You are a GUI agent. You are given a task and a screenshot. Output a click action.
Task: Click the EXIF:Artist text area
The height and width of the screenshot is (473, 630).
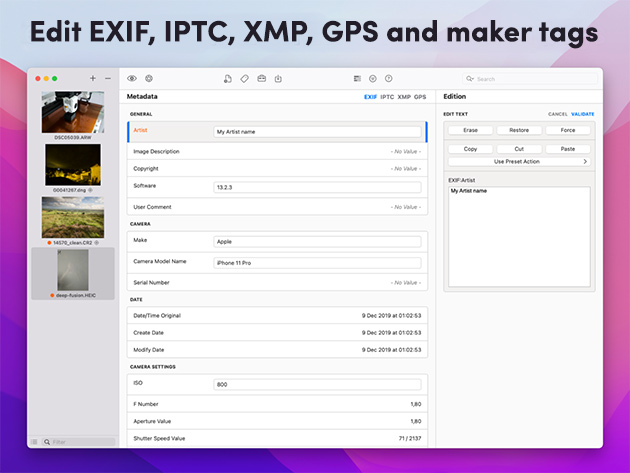tap(519, 237)
